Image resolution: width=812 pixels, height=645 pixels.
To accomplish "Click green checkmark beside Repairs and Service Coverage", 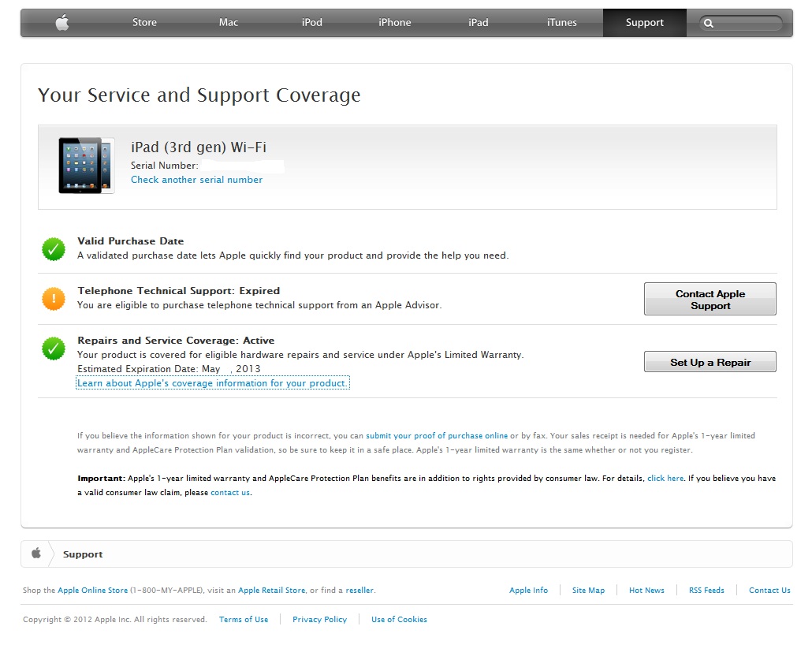I will pyautogui.click(x=54, y=349).
